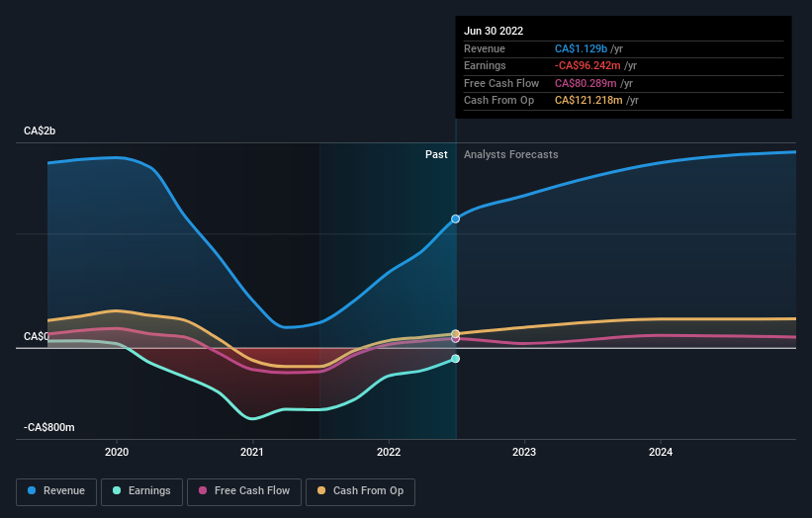Click the Cash From Op label in tooltip

[x=498, y=101]
